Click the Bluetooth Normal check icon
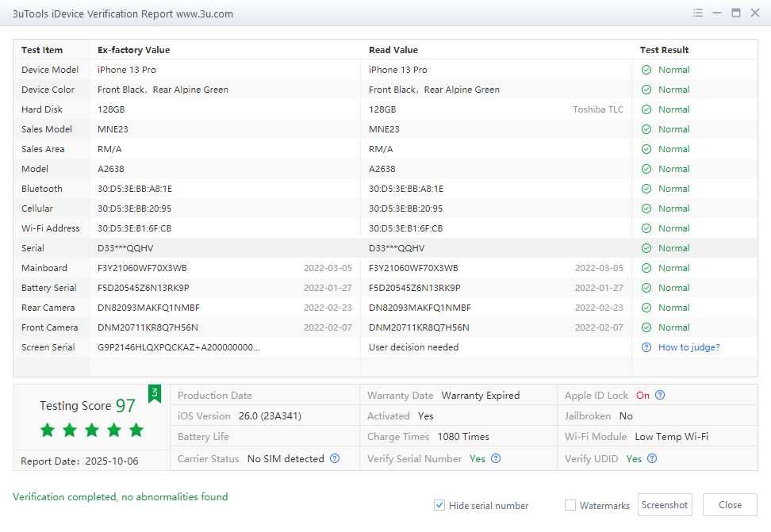 coord(646,189)
